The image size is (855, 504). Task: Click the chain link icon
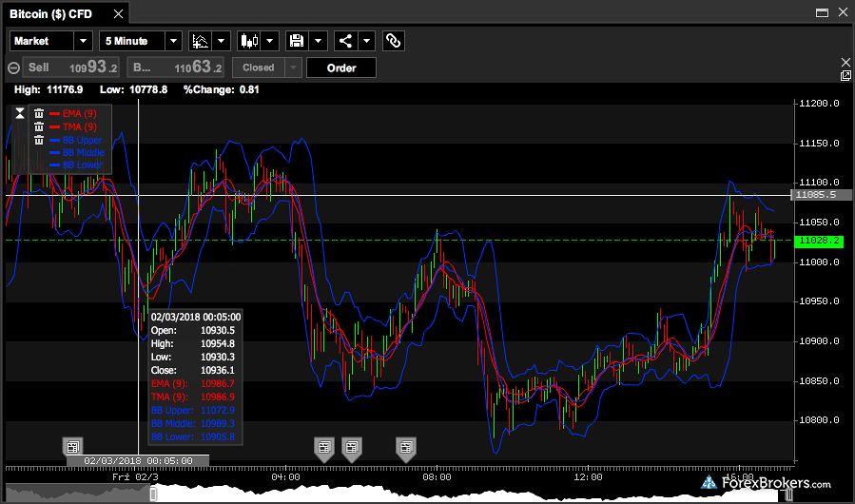click(393, 41)
